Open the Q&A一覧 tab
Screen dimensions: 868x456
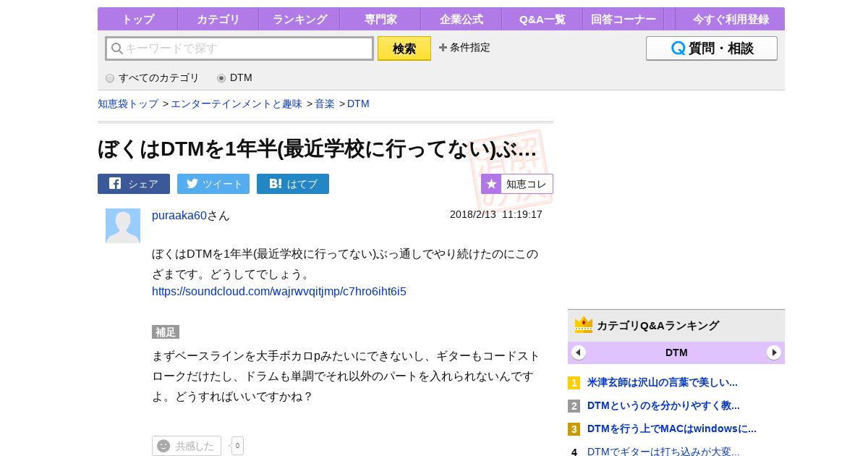[x=542, y=19]
